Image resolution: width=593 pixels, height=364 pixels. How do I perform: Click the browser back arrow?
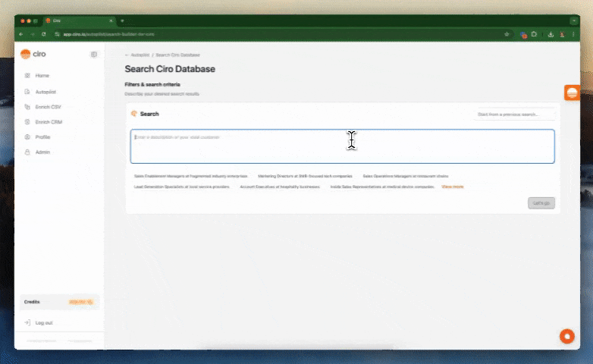tap(21, 34)
